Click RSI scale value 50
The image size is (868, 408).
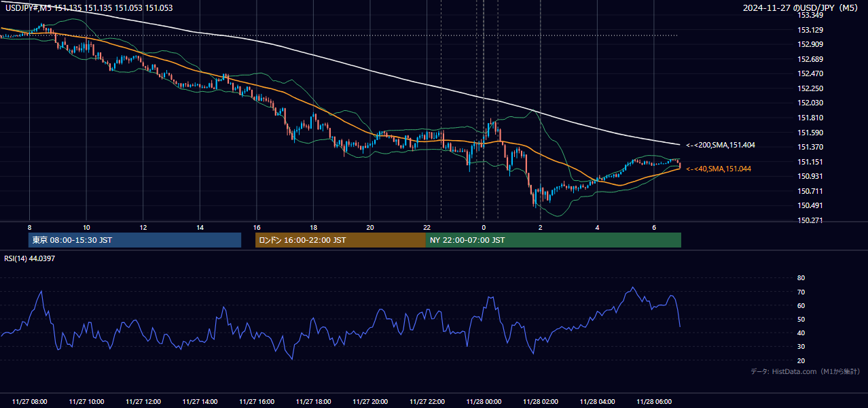[x=801, y=319]
